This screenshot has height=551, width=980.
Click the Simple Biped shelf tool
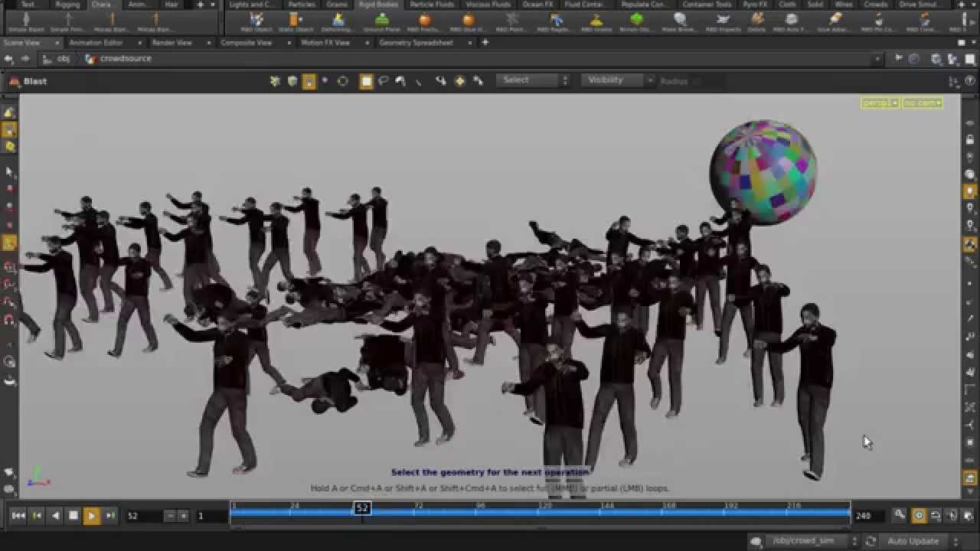[26, 21]
